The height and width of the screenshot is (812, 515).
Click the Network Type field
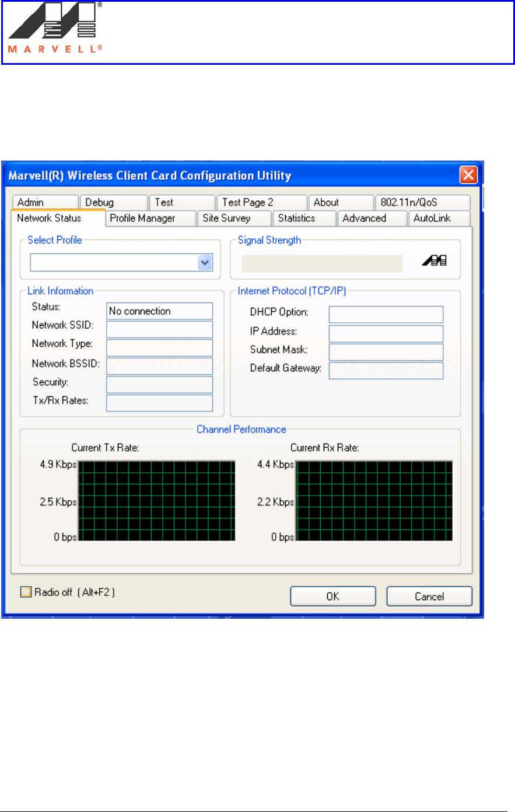[x=160, y=348]
